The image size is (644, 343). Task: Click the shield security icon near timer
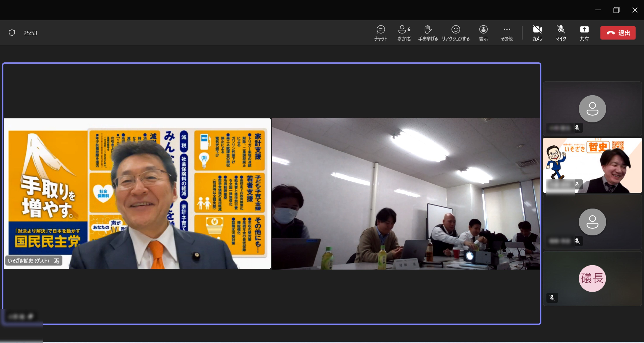pos(12,33)
